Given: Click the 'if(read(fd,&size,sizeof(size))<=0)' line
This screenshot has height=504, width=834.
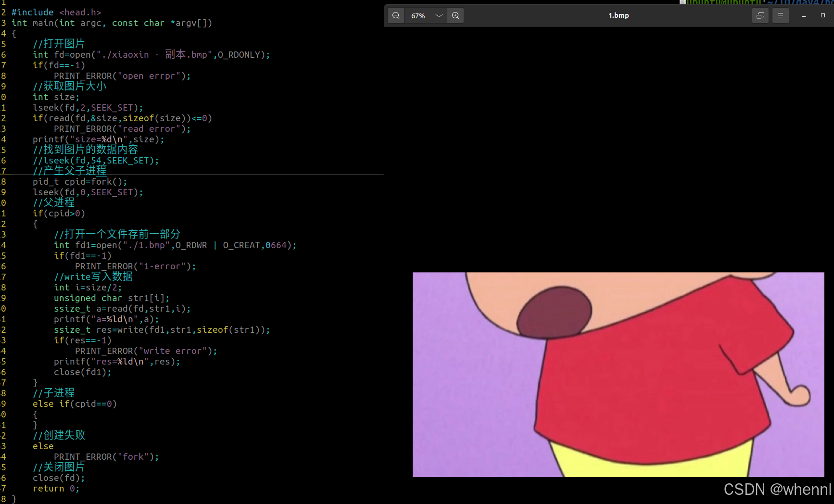Looking at the screenshot, I should [122, 118].
